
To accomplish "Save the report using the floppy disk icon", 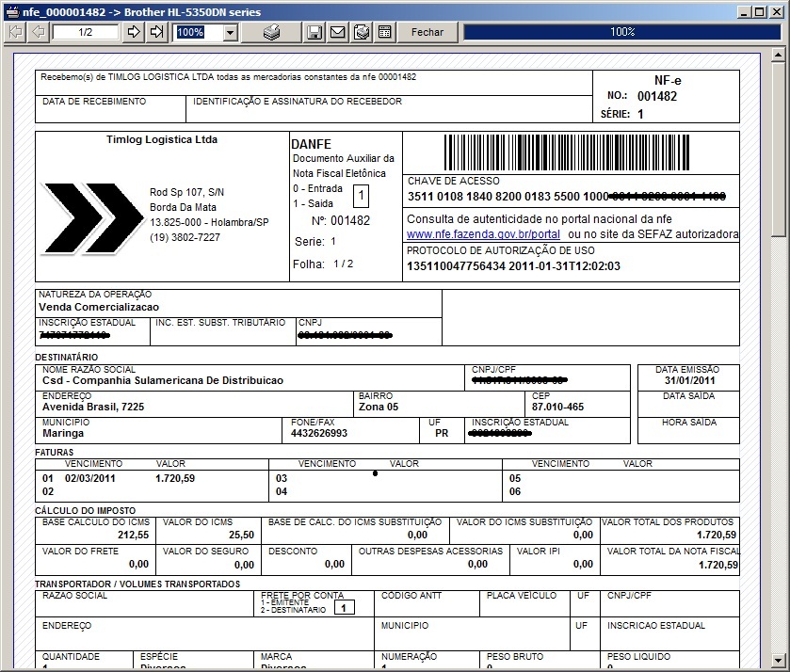I will pyautogui.click(x=314, y=32).
